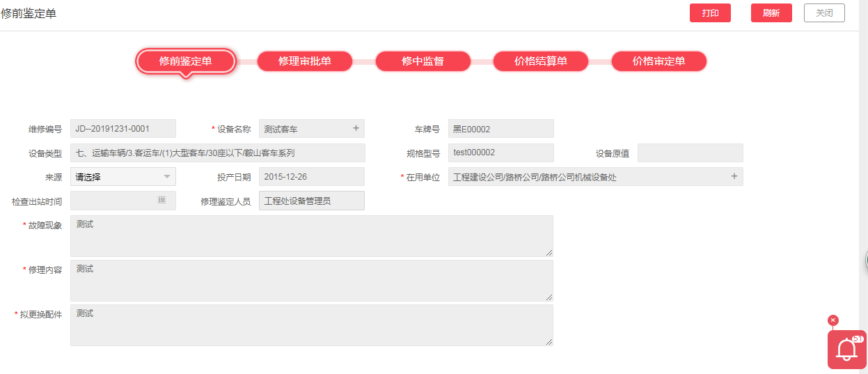This screenshot has height=374, width=868.
Task: Dismiss the notification badge with X icon
Action: coord(833,320)
